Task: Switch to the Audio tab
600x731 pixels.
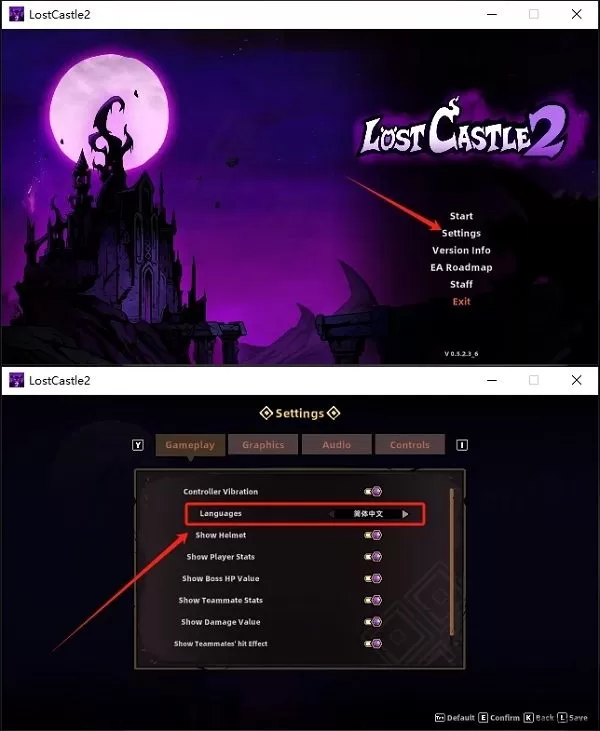Action: click(337, 445)
